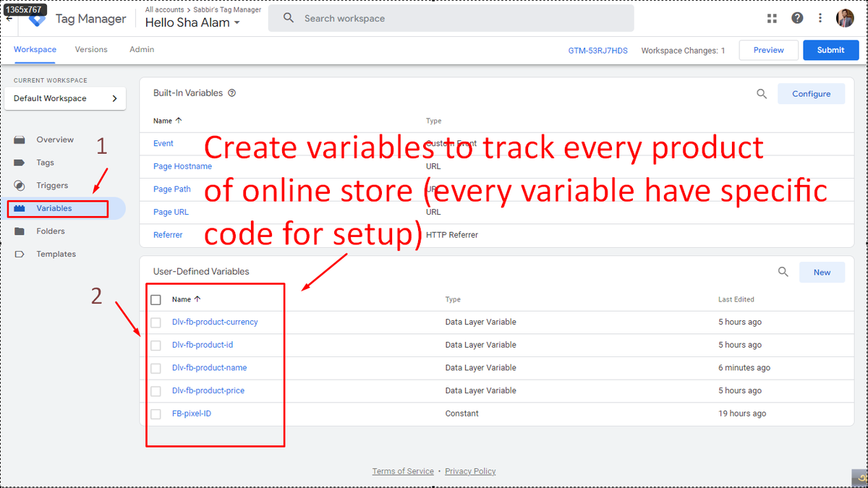The image size is (868, 488).
Task: Click the Google Tag Manager logo
Action: pos(37,19)
